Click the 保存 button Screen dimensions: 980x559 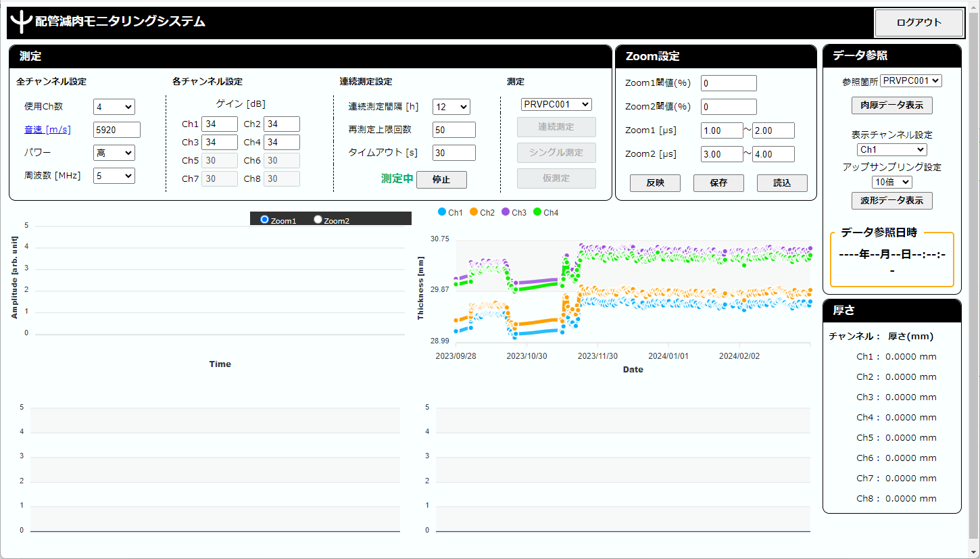(x=718, y=183)
